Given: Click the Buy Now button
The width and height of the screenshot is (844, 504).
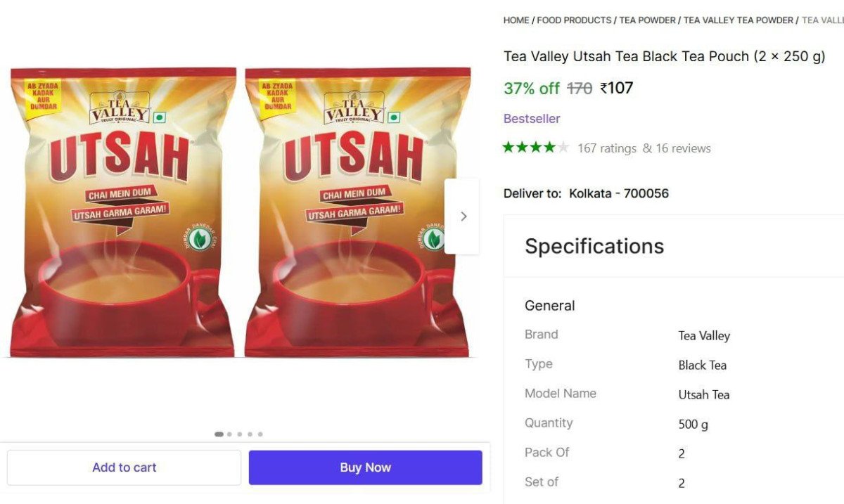Looking at the screenshot, I should click(x=365, y=467).
